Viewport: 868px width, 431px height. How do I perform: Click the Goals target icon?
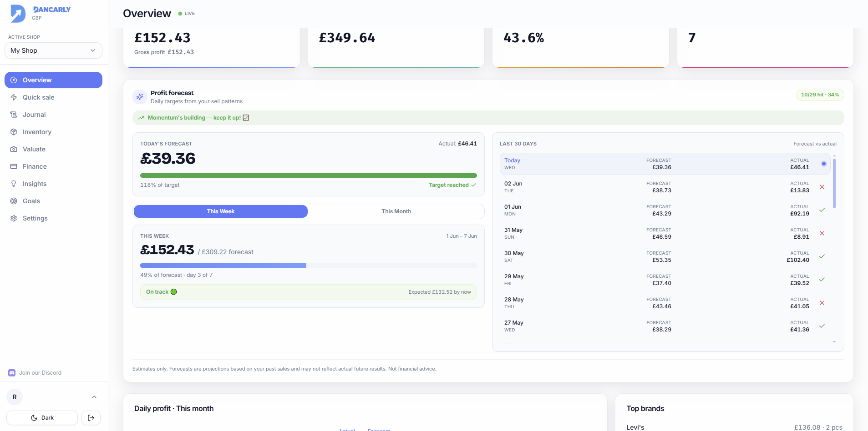click(14, 201)
